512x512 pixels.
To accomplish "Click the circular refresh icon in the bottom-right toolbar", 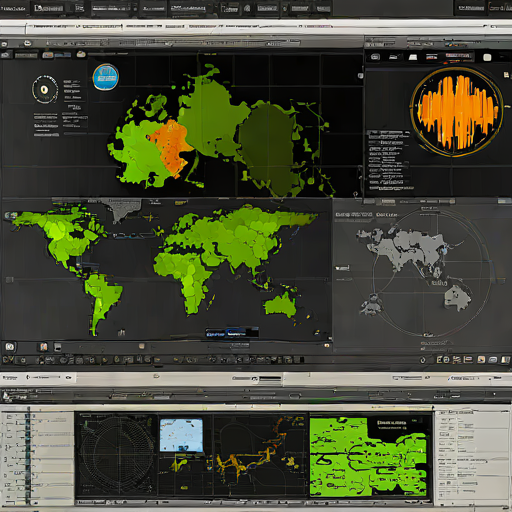I will point(423,360).
